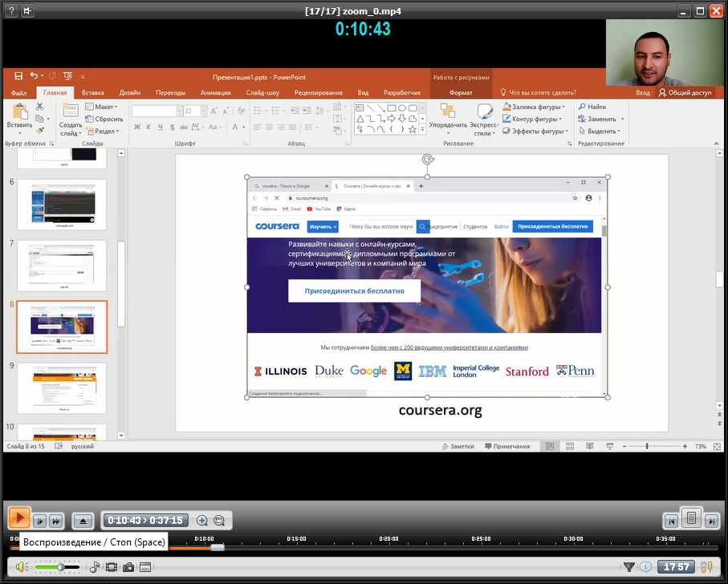Toggle text shadow with the S button
Viewport: 728px width, 584px height.
(172, 127)
